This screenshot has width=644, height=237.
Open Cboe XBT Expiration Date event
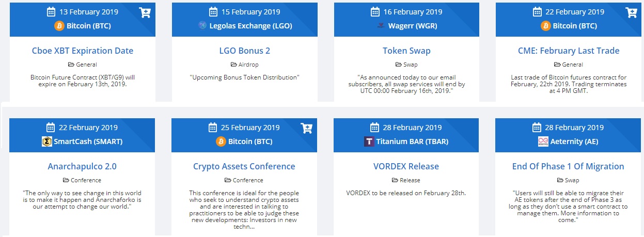pyautogui.click(x=83, y=51)
